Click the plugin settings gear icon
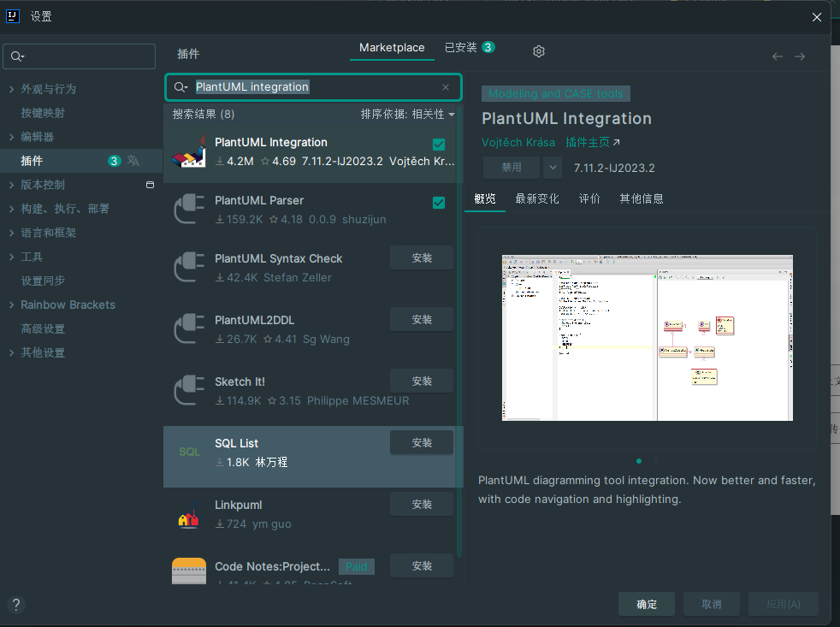The height and width of the screenshot is (627, 840). point(538,51)
